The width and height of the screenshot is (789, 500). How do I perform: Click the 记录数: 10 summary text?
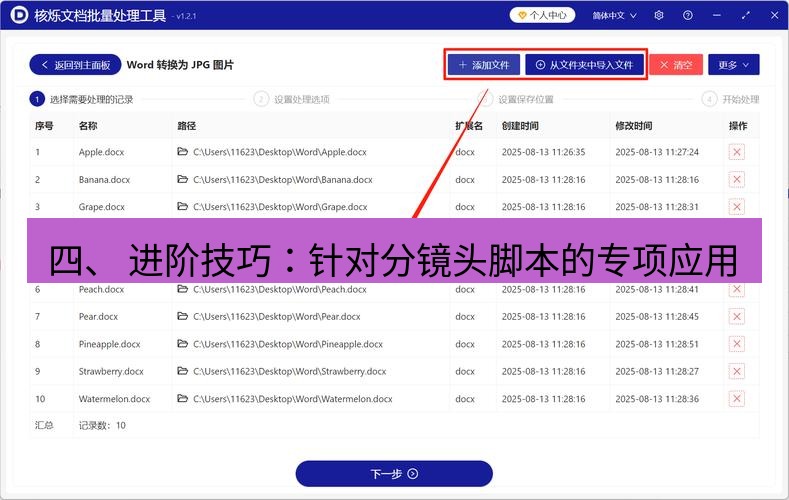[x=102, y=426]
